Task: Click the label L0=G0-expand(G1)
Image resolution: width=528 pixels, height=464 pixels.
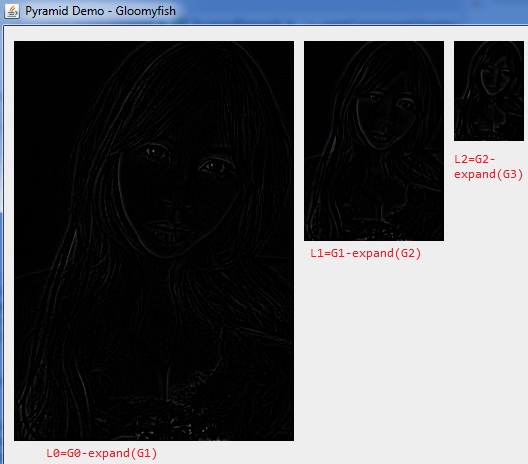Action: [x=102, y=453]
